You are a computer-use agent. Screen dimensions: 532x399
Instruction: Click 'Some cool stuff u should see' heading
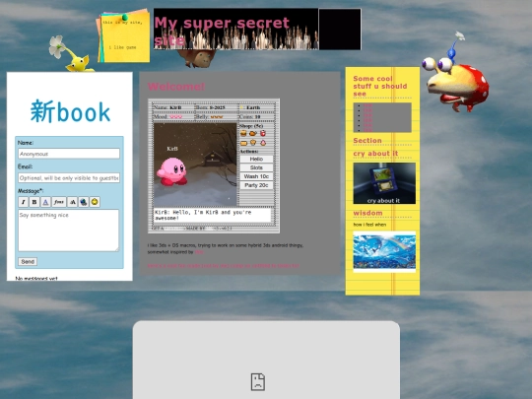380,86
